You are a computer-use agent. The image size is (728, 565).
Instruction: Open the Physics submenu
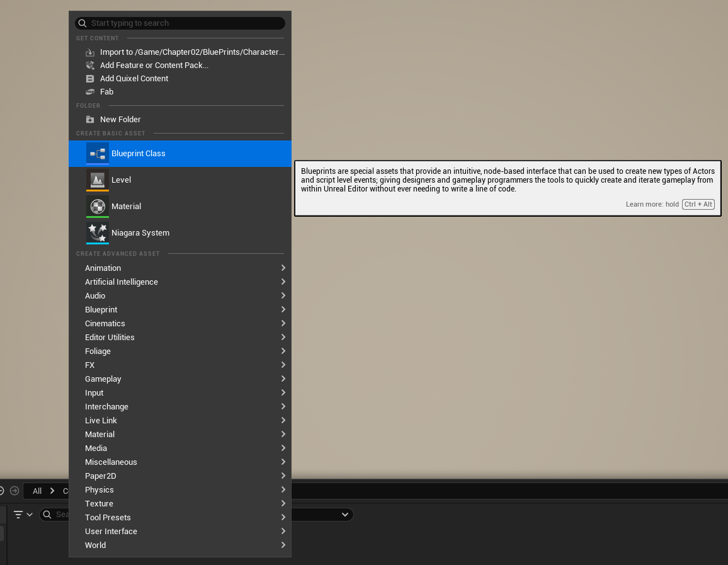tap(179, 490)
